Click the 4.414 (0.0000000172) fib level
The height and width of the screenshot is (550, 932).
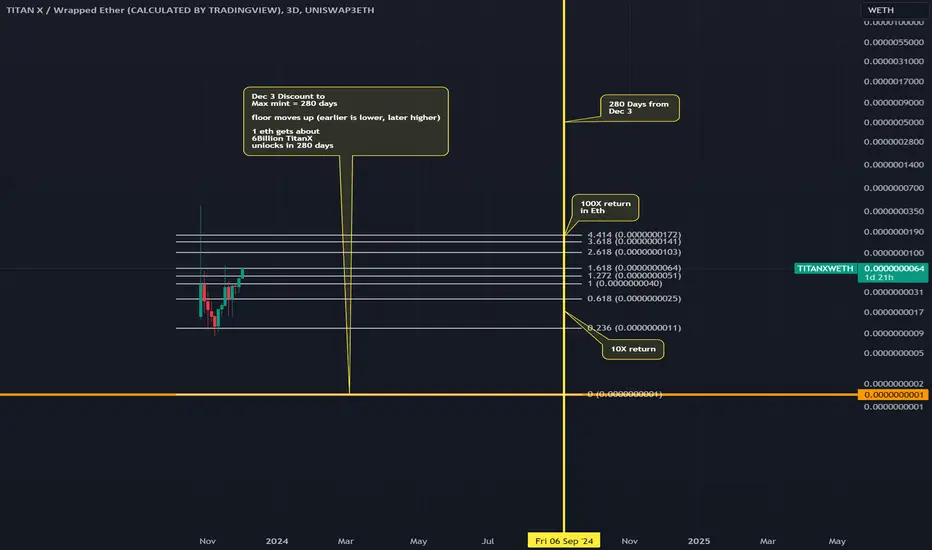click(634, 235)
